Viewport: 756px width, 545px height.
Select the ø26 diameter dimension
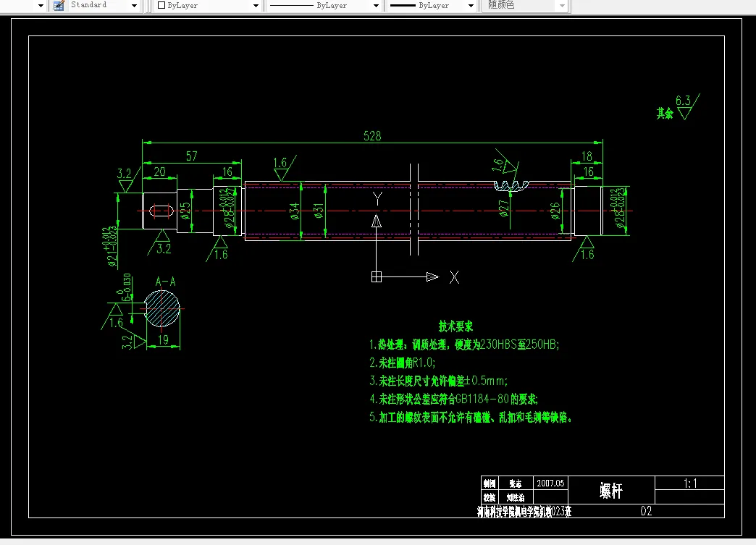(x=555, y=211)
